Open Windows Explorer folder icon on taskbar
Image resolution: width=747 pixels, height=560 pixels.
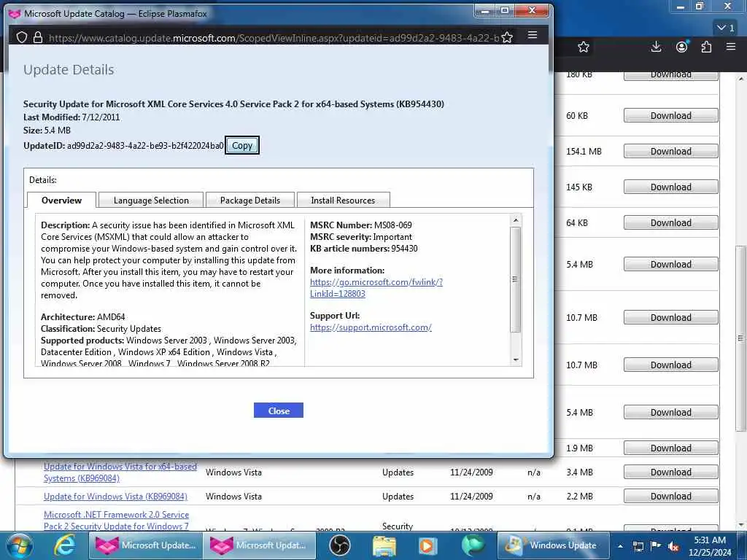(384, 545)
